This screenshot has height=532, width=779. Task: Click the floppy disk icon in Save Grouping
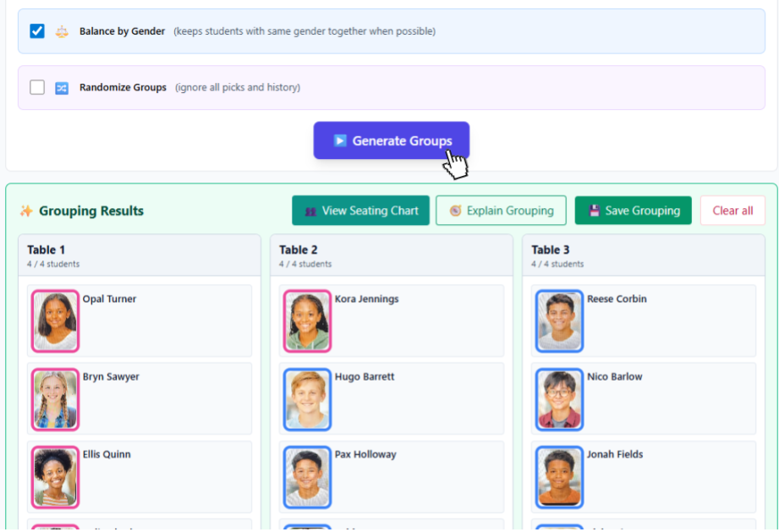coord(594,211)
